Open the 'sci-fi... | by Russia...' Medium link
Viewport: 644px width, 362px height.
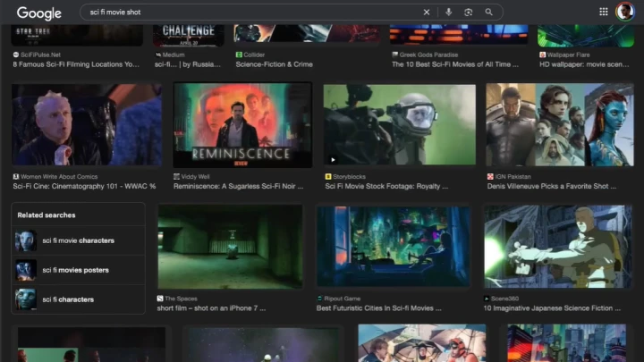pos(188,64)
